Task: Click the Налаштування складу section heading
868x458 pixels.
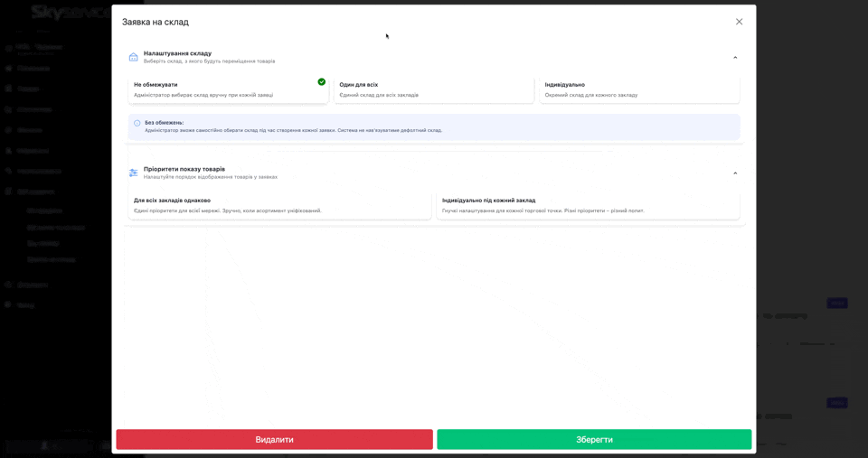Action: pos(177,53)
